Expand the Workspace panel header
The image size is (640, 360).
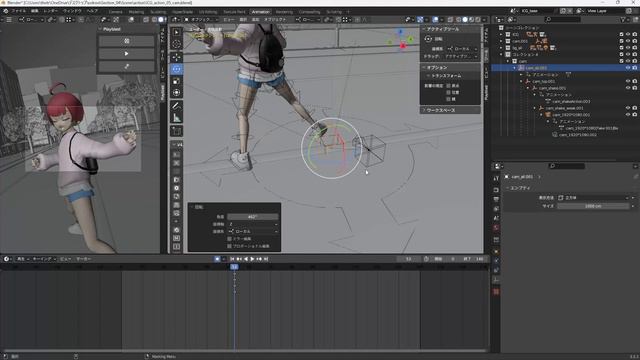click(x=450, y=110)
